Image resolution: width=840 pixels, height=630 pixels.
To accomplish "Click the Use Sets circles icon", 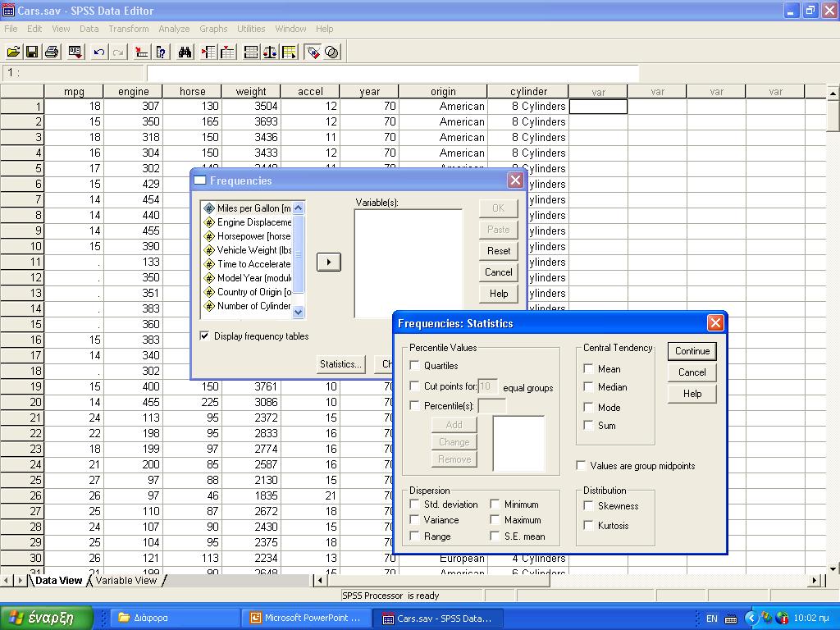I will tap(332, 52).
